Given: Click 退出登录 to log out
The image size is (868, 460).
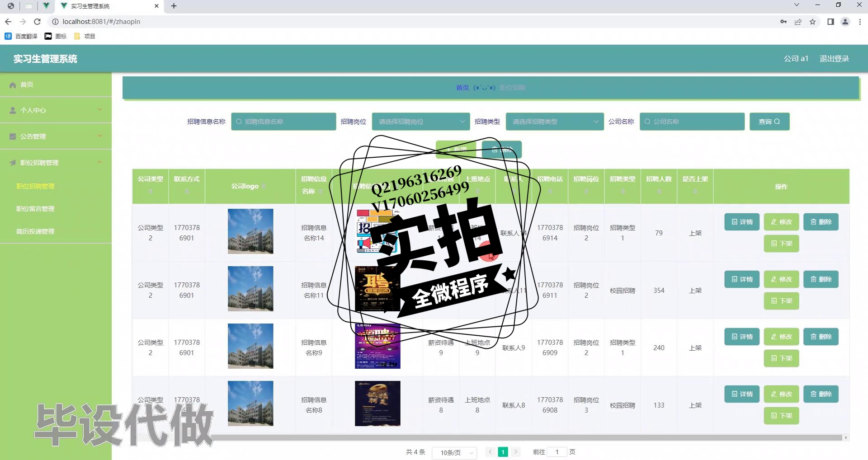Looking at the screenshot, I should point(834,59).
